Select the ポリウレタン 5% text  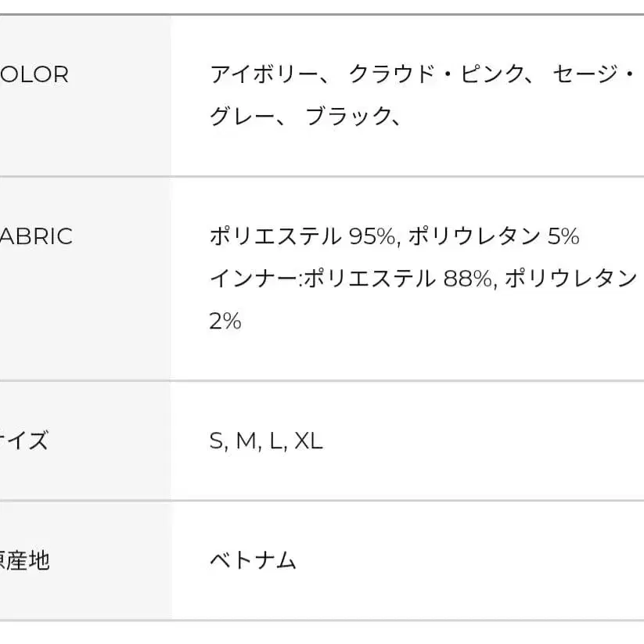point(494,236)
